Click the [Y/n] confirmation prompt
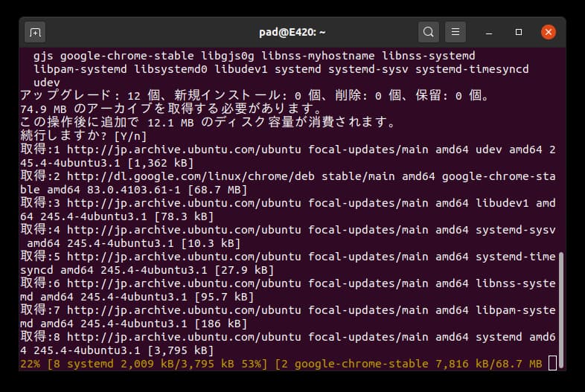The width and height of the screenshot is (585, 392). click(x=130, y=136)
